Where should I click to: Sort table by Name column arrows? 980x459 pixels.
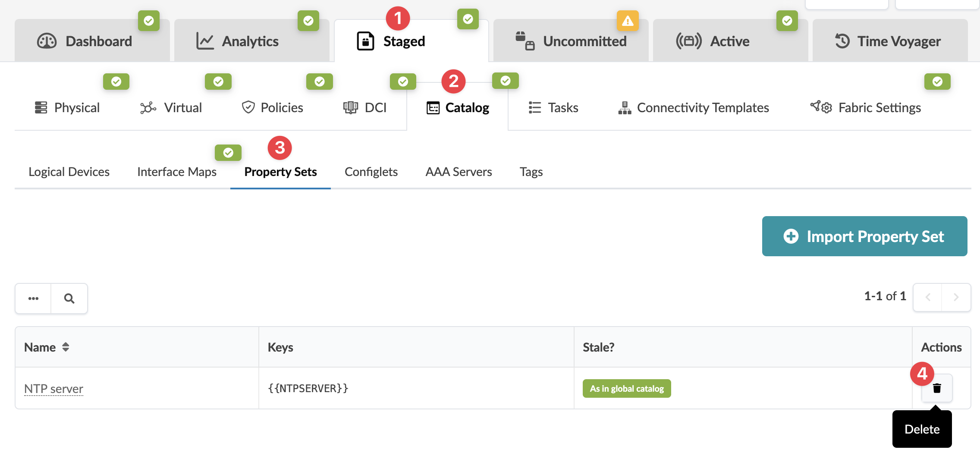[x=66, y=347]
